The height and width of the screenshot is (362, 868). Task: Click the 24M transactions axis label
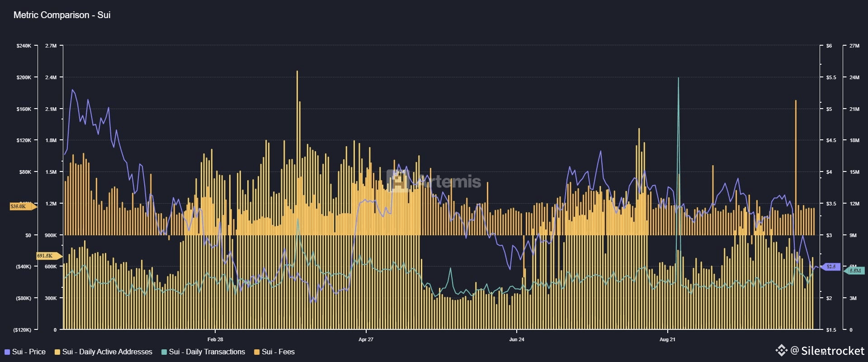click(x=854, y=77)
